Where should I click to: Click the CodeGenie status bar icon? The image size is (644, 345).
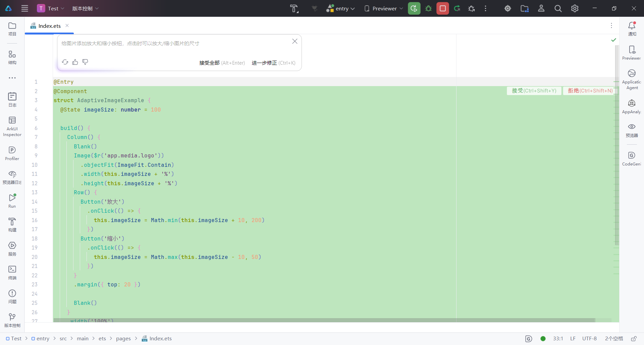[x=529, y=339]
